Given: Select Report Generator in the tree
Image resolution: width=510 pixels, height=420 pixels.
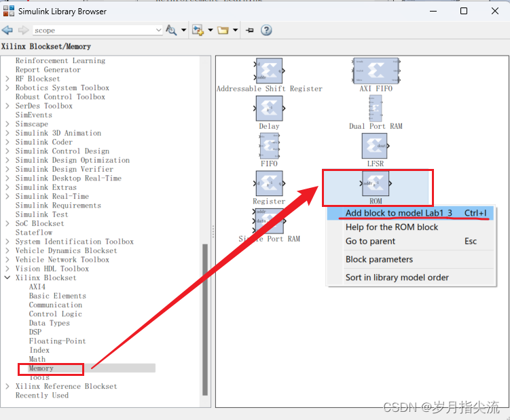Looking at the screenshot, I should coord(48,70).
